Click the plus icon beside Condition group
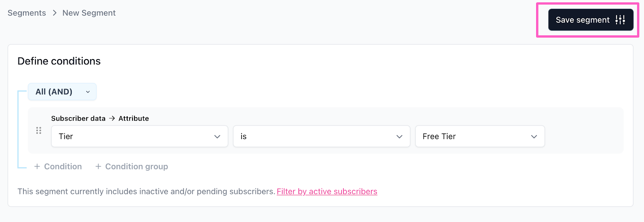This screenshot has height=222, width=644. click(98, 166)
